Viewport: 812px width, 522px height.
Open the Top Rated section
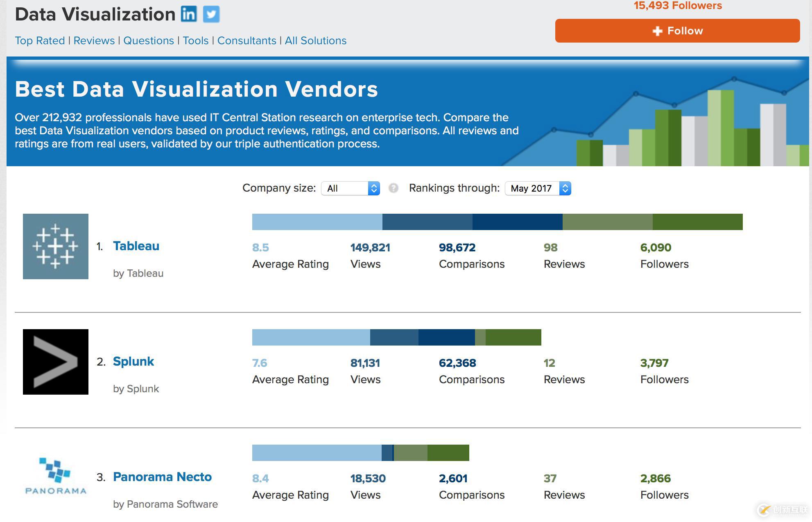[39, 41]
